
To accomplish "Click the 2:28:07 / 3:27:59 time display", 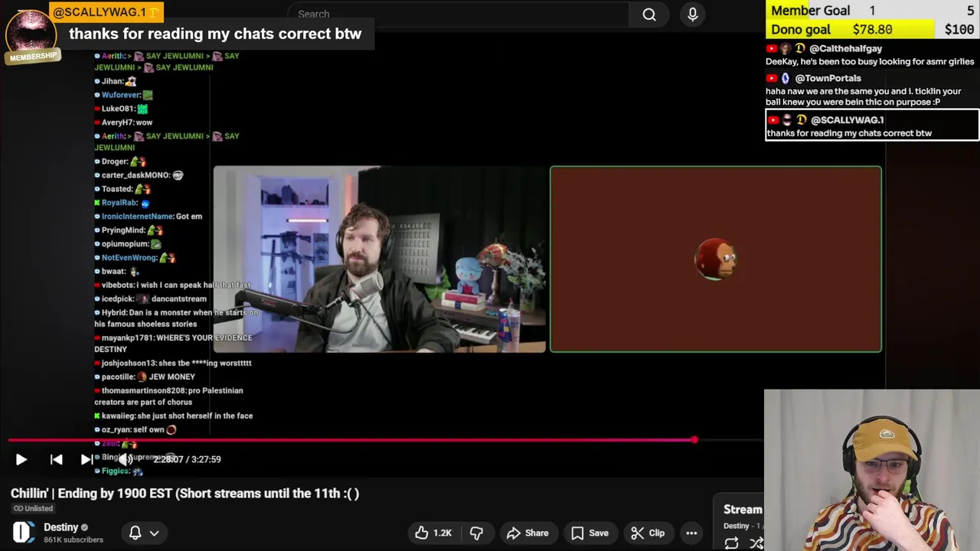I will coord(187,459).
